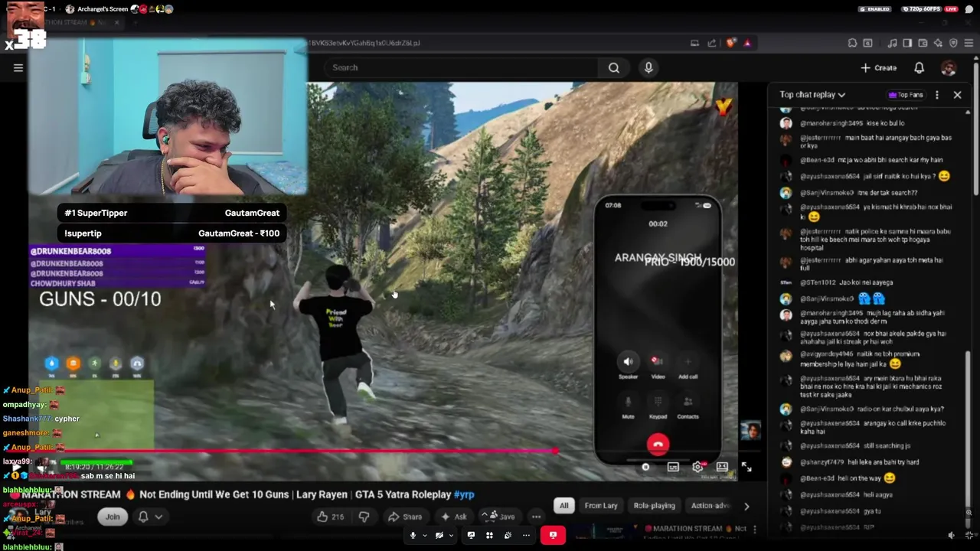The image size is (980, 551).
Task: Click the Brave shields lion icon
Action: 730,43
